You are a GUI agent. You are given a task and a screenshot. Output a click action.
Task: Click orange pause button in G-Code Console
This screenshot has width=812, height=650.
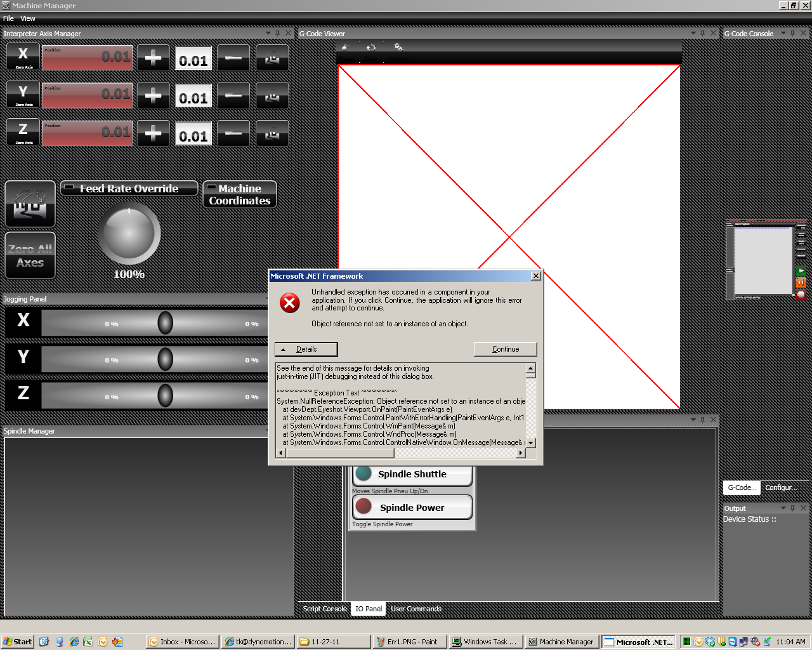801,283
